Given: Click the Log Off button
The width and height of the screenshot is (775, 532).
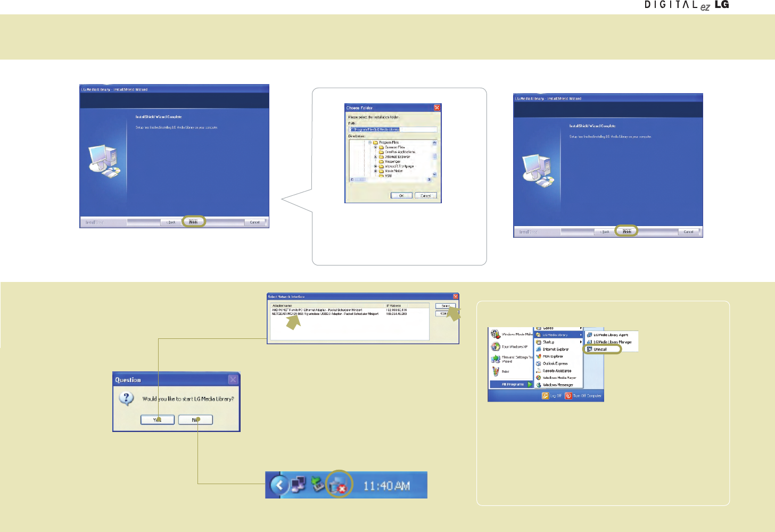Looking at the screenshot, I should (552, 396).
